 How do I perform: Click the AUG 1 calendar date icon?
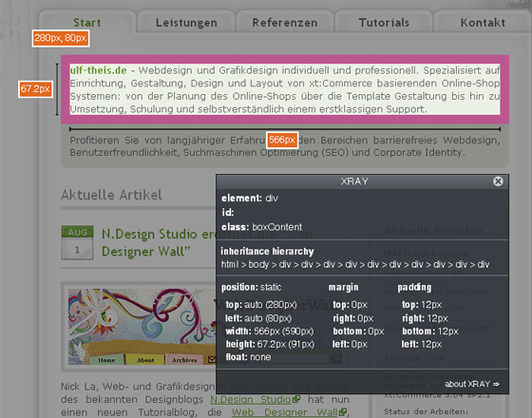tap(77, 242)
